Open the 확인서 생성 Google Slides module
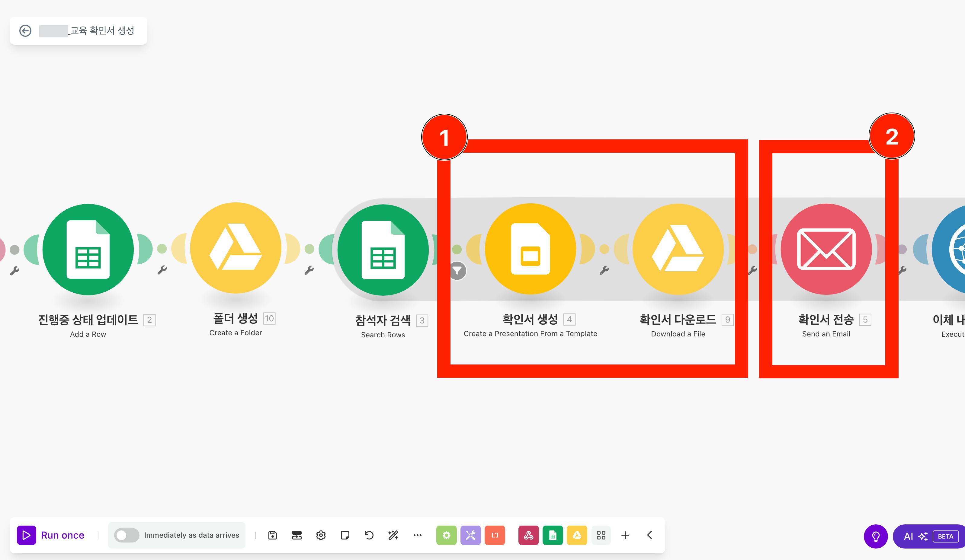 (531, 249)
